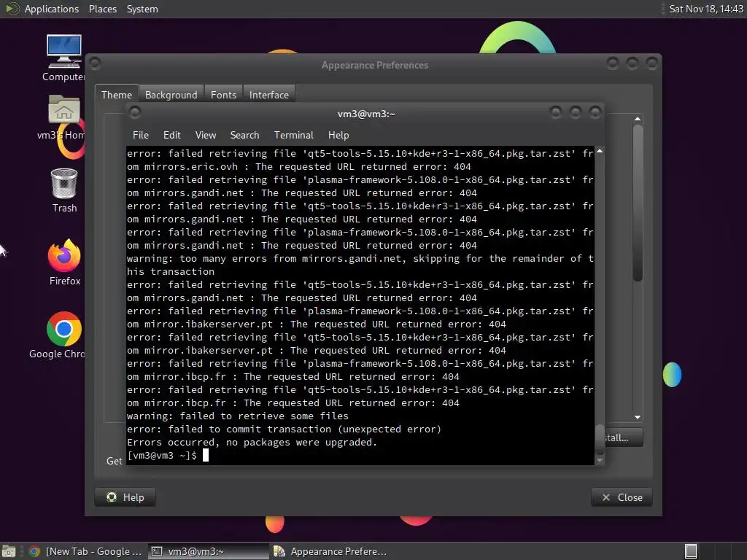The height and width of the screenshot is (560, 747).
Task: Open the Applications menu
Action: pyautogui.click(x=52, y=9)
